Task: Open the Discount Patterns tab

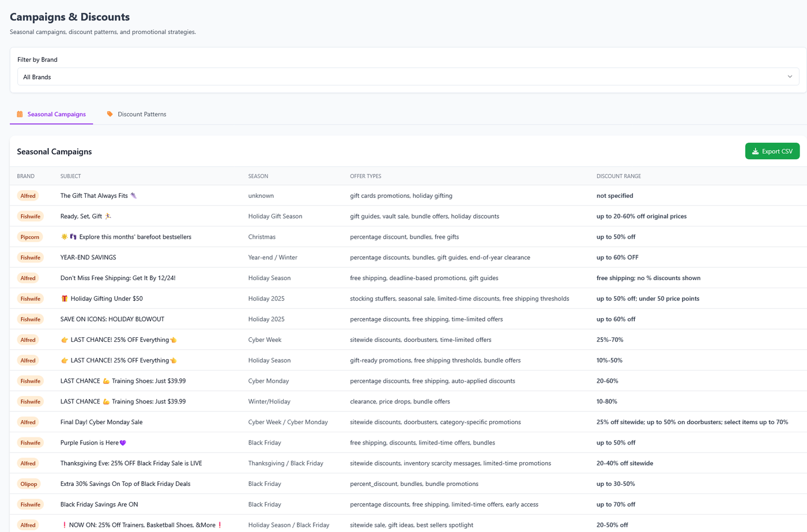Action: [137, 114]
